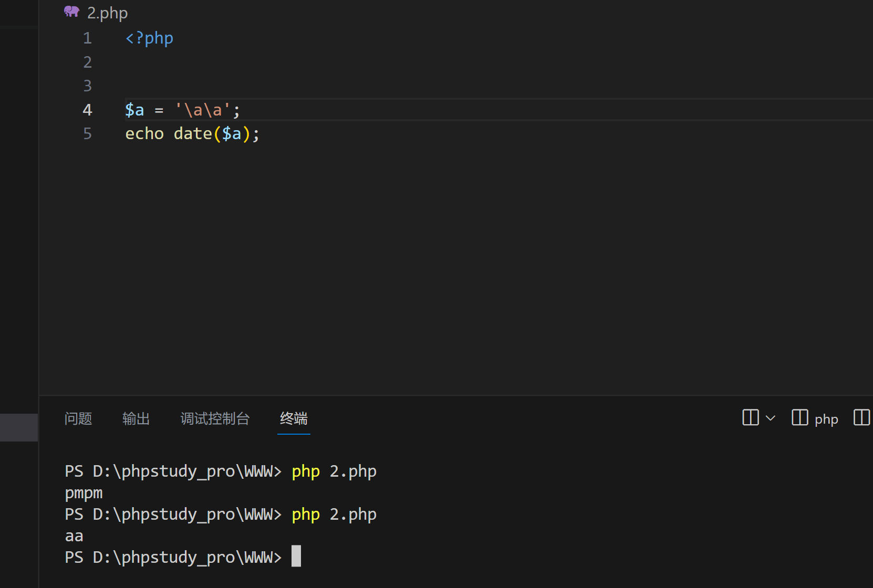Click the split terminal icon
This screenshot has height=588, width=873.
click(x=751, y=417)
